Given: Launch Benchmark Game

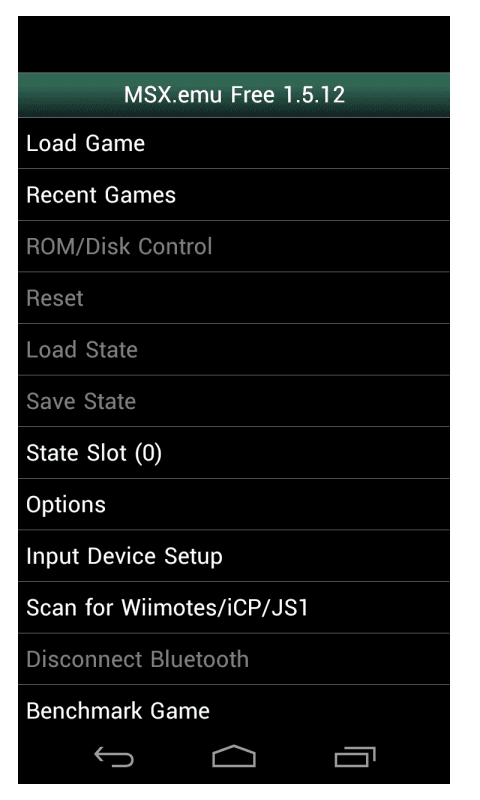Looking at the screenshot, I should [234, 708].
